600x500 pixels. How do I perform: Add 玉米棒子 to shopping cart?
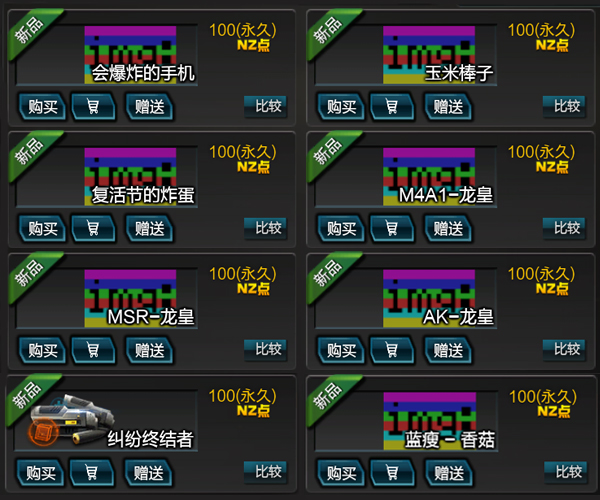(392, 106)
